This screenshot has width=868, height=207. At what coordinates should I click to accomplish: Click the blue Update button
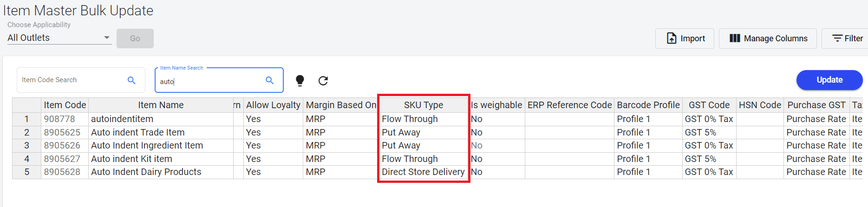click(x=829, y=80)
